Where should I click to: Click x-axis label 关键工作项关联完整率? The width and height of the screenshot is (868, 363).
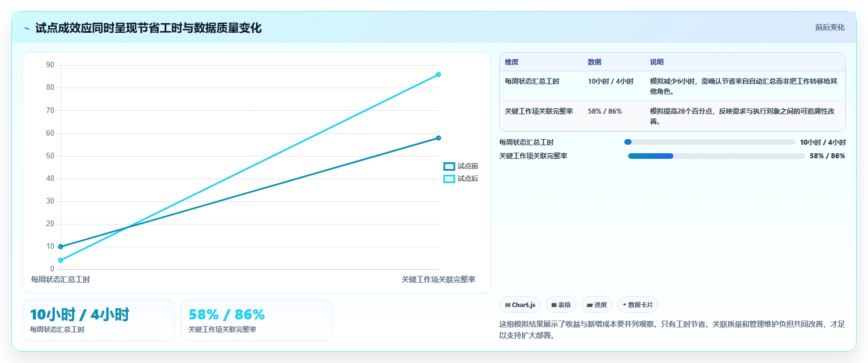tap(439, 279)
